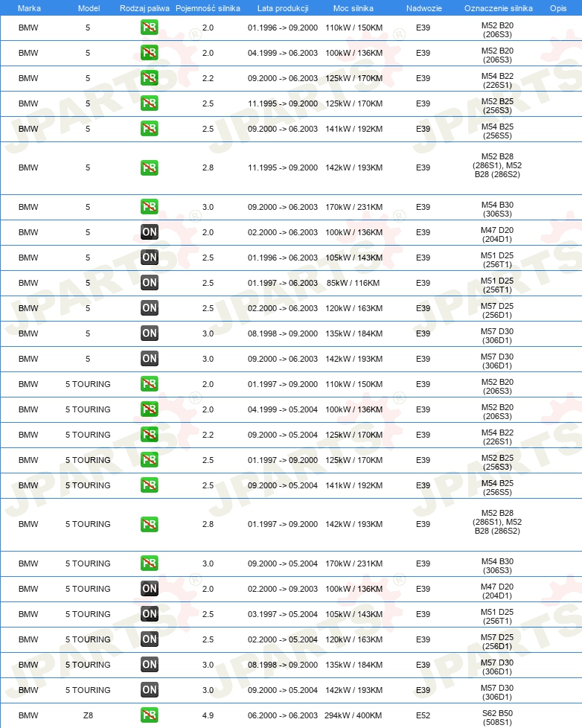The image size is (582, 728).
Task: Select E39 in the 85kW / 116KM row
Action: click(423, 283)
